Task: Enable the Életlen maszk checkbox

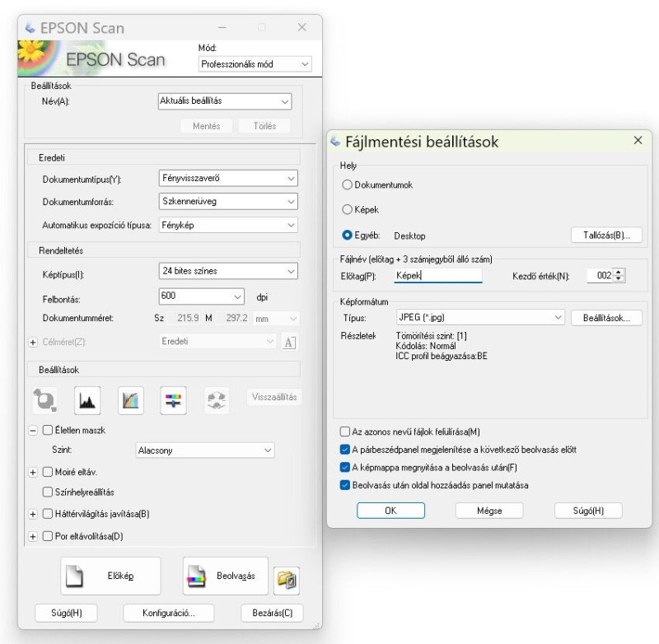Action: click(x=48, y=430)
